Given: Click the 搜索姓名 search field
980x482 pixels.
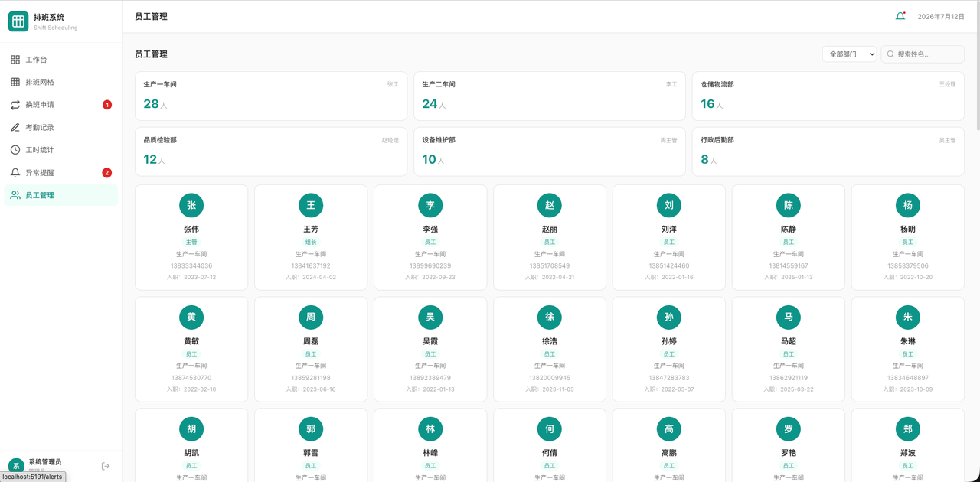Looking at the screenshot, I should 923,54.
